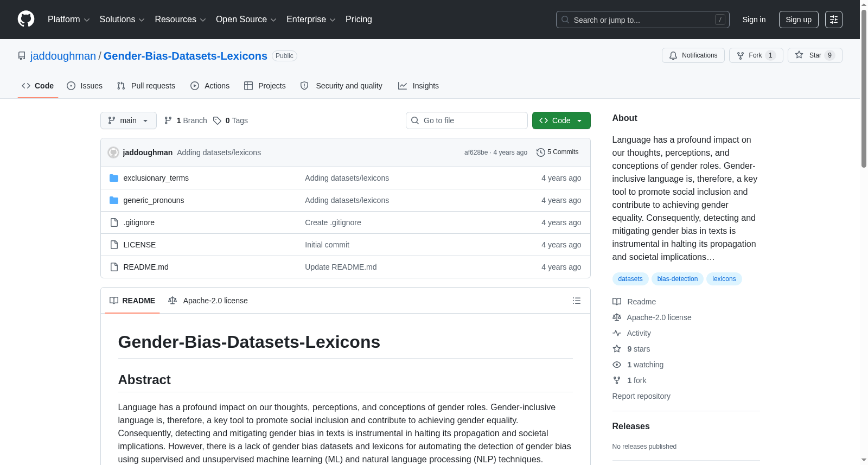Open the Code tab
Image resolution: width=868 pixels, height=465 pixels.
pyautogui.click(x=38, y=86)
